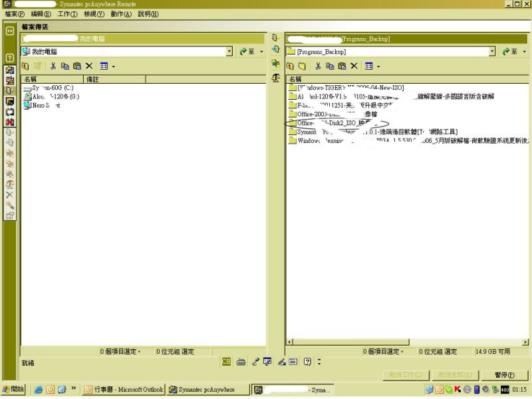Click the scissors cut icon in the right pane toolbar
The image size is (532, 399).
point(318,66)
